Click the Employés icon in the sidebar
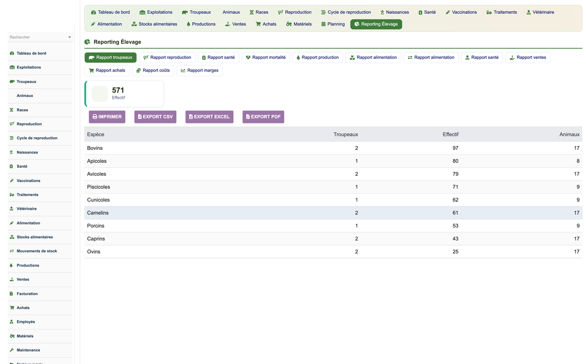The image size is (588, 364). (x=12, y=322)
